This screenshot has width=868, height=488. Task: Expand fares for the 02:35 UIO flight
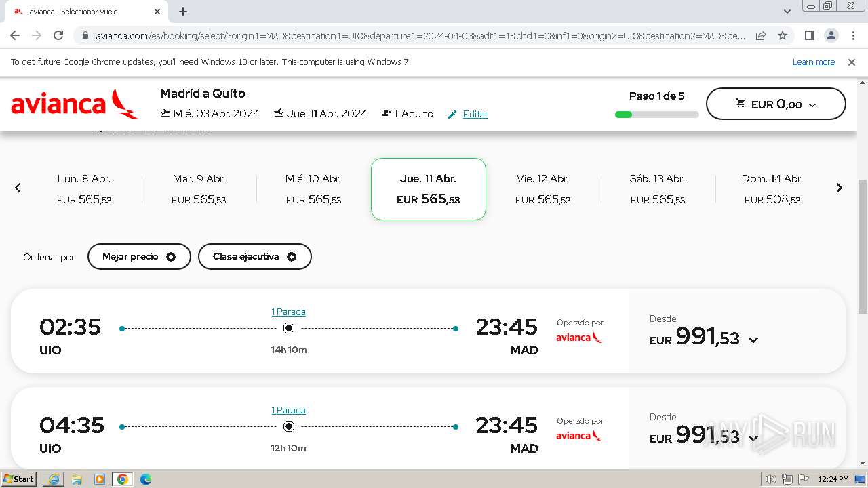click(x=753, y=340)
